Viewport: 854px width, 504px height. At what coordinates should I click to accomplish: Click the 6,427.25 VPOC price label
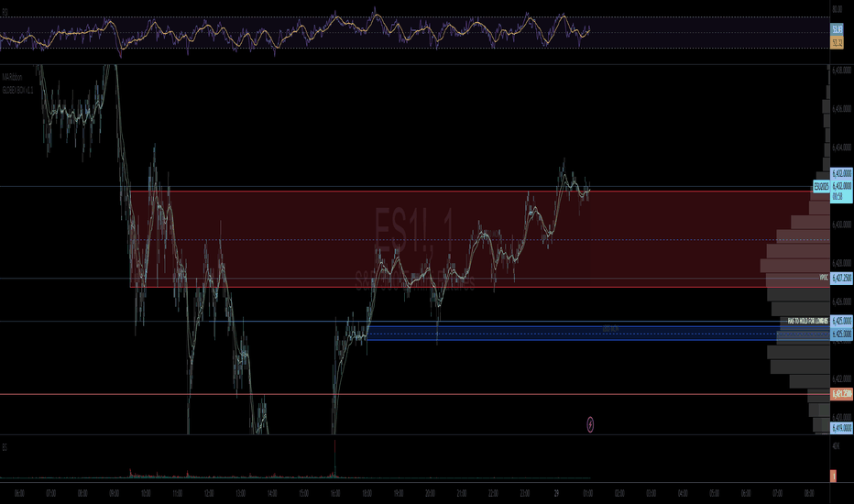click(841, 278)
